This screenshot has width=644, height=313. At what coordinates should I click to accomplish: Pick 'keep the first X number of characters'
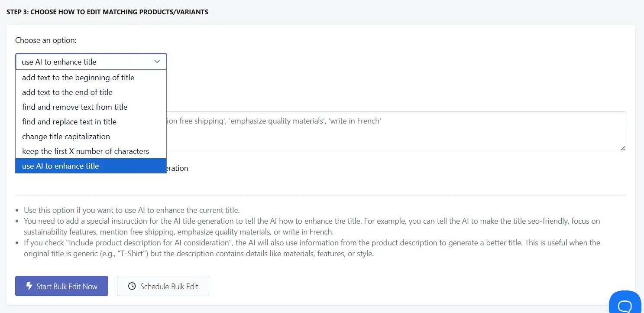pos(91,151)
